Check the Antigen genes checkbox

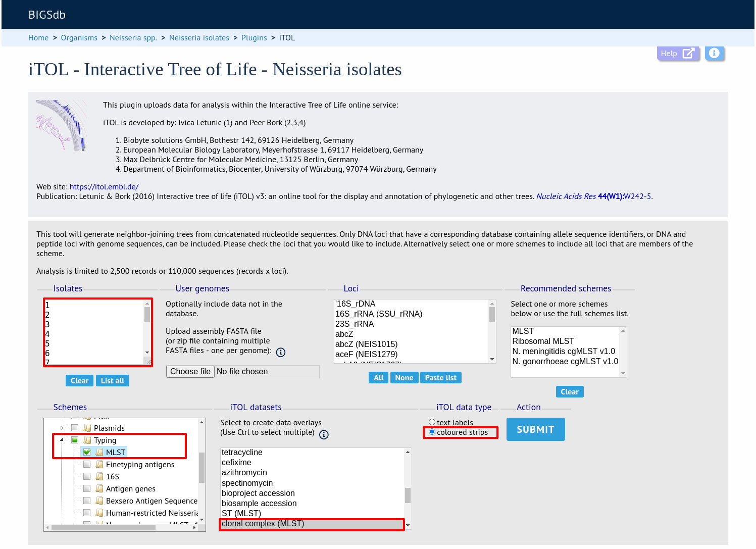pos(87,488)
